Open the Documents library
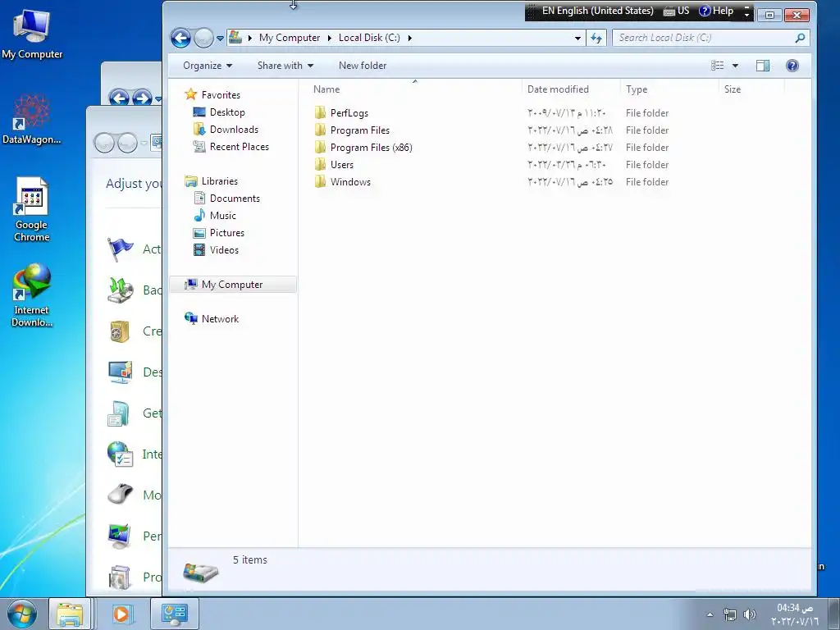This screenshot has height=630, width=840. (x=235, y=199)
